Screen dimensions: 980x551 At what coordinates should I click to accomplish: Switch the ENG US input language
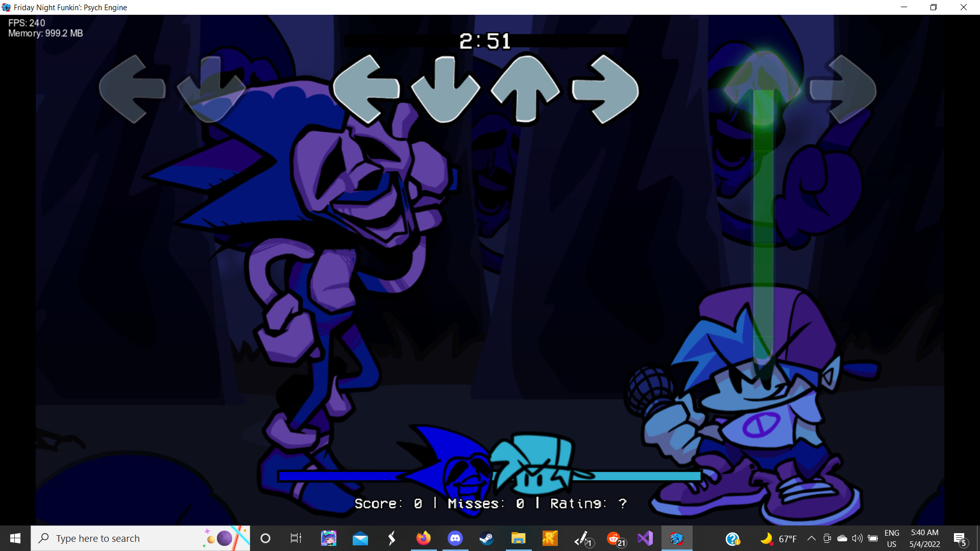(x=892, y=538)
